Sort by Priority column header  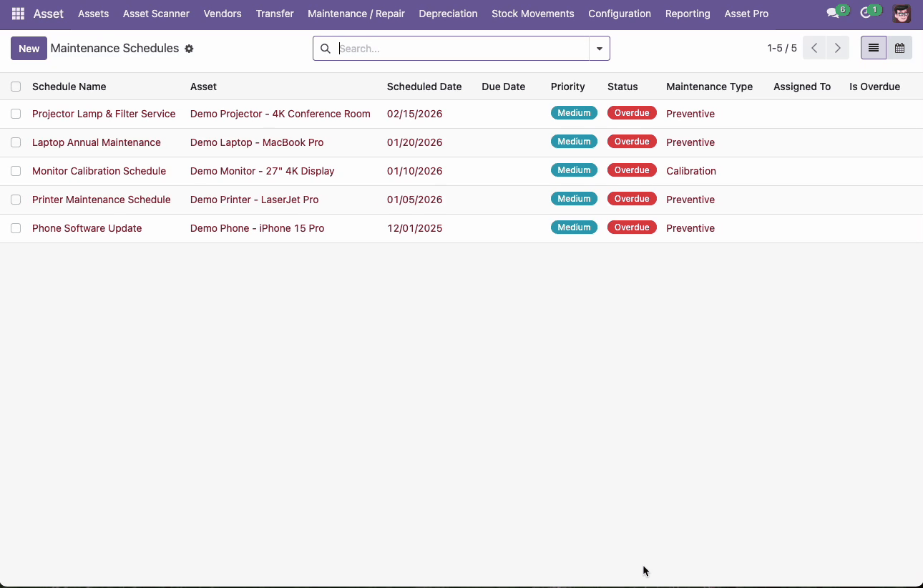[568, 87]
